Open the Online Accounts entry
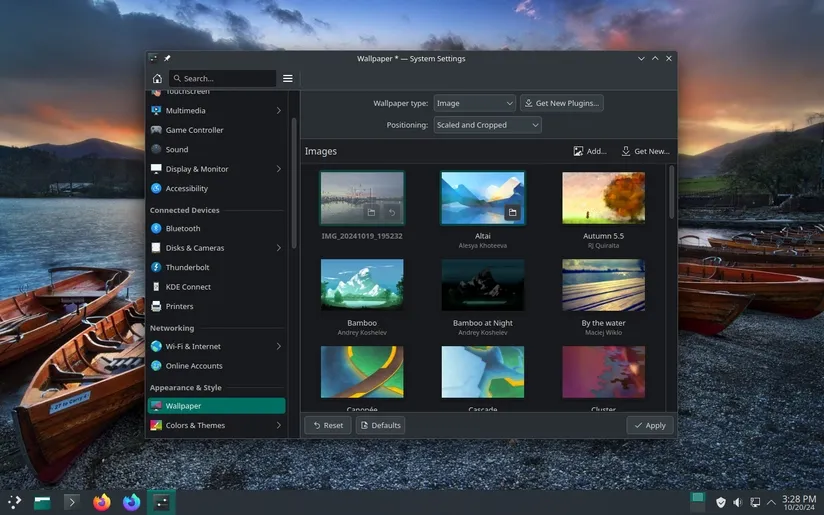Image resolution: width=824 pixels, height=515 pixels. [x=216, y=366]
